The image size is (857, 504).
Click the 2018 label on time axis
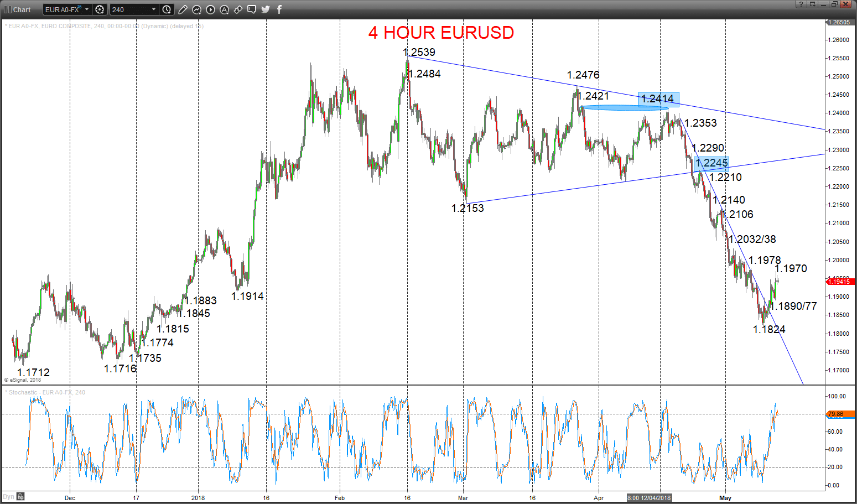pos(198,498)
